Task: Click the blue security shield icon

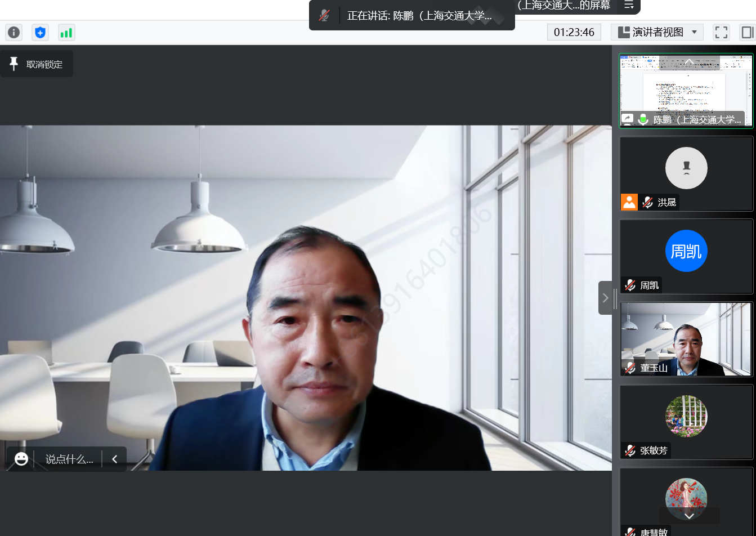Action: click(x=40, y=33)
